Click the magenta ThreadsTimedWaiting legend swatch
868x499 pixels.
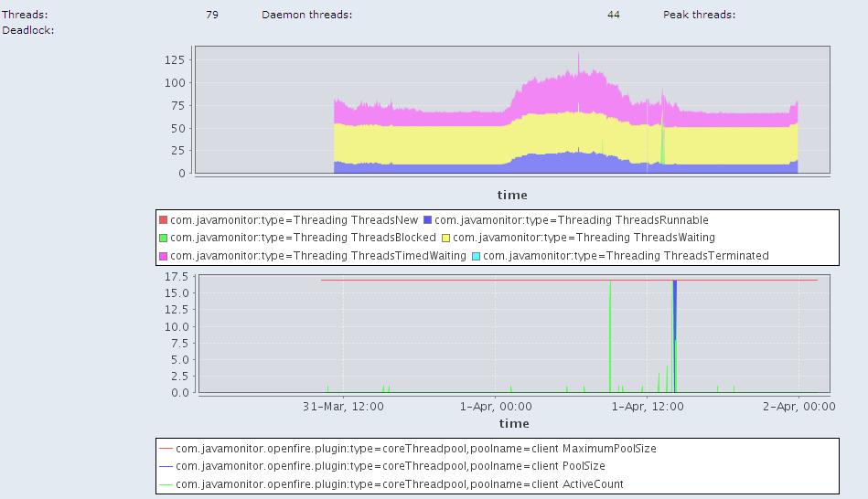pyautogui.click(x=164, y=256)
